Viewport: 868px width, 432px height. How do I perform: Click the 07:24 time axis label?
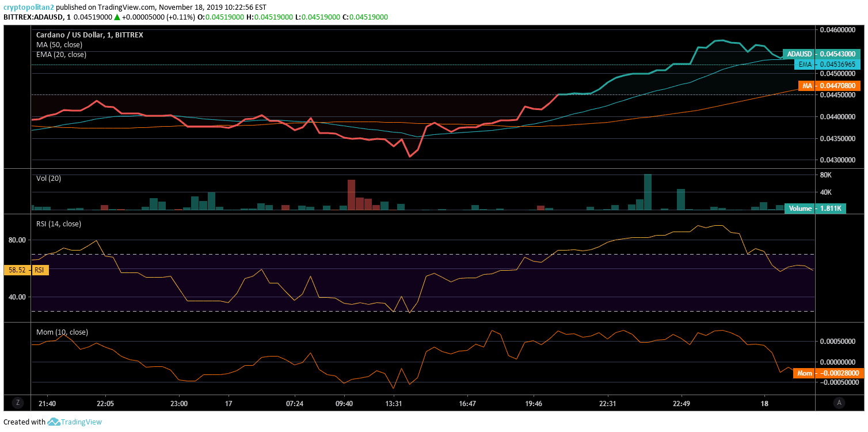[x=294, y=404]
